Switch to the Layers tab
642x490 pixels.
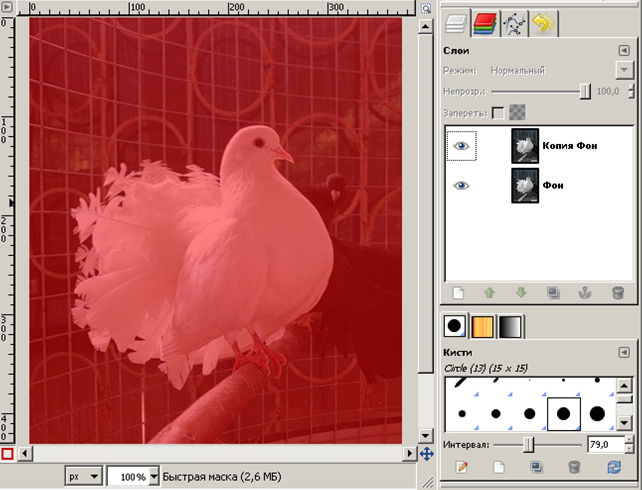[455, 23]
